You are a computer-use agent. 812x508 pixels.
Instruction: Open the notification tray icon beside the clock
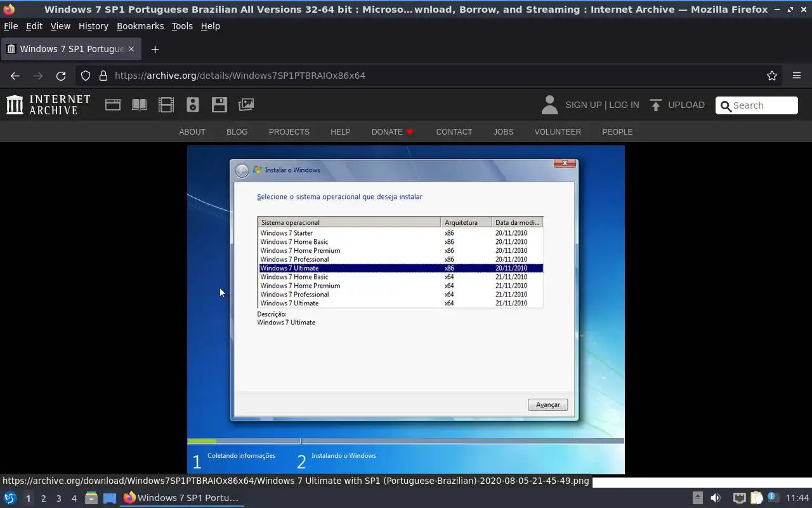point(772,497)
